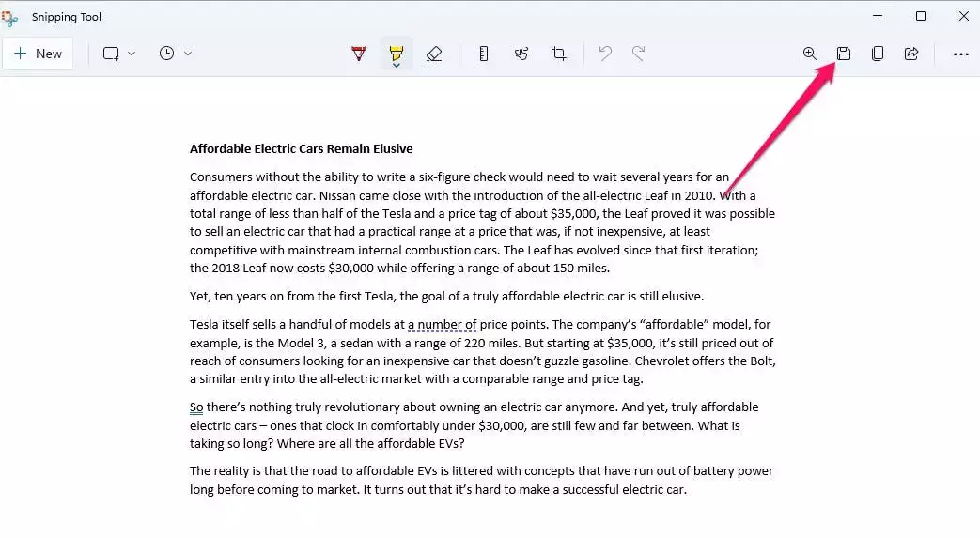Click the delay snip clock icon
The image size is (980, 538).
(166, 54)
